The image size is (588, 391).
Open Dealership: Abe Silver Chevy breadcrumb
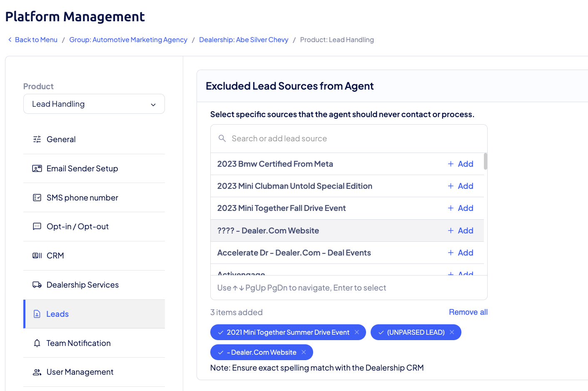(244, 40)
